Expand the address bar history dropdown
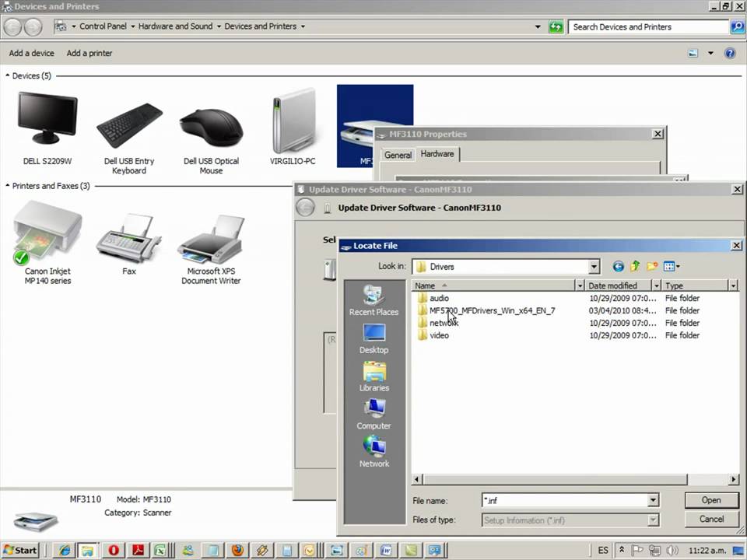The width and height of the screenshot is (747, 560). click(x=538, y=26)
